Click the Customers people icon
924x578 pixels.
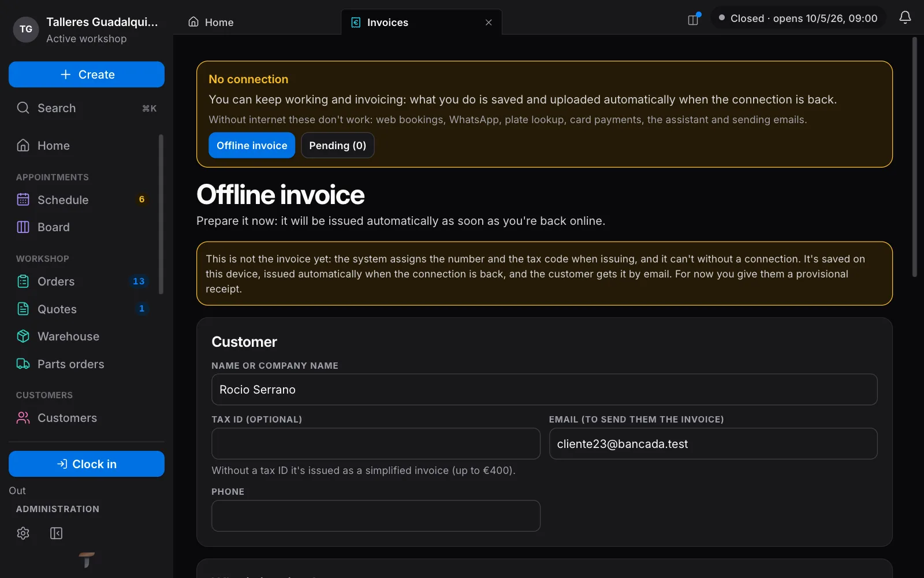click(x=23, y=418)
